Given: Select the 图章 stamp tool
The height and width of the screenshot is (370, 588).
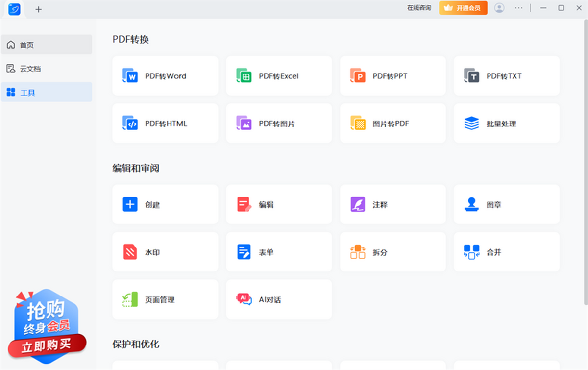Looking at the screenshot, I should tap(506, 204).
